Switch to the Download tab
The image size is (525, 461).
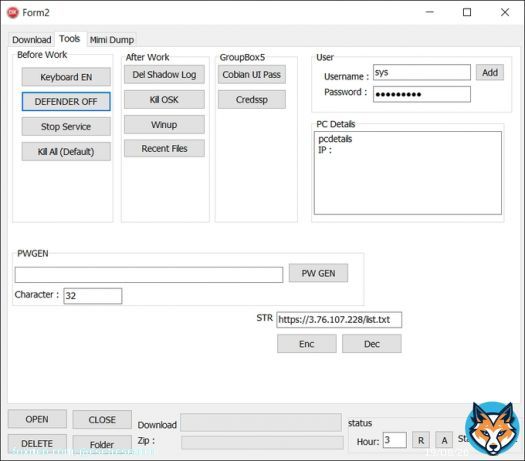point(31,40)
